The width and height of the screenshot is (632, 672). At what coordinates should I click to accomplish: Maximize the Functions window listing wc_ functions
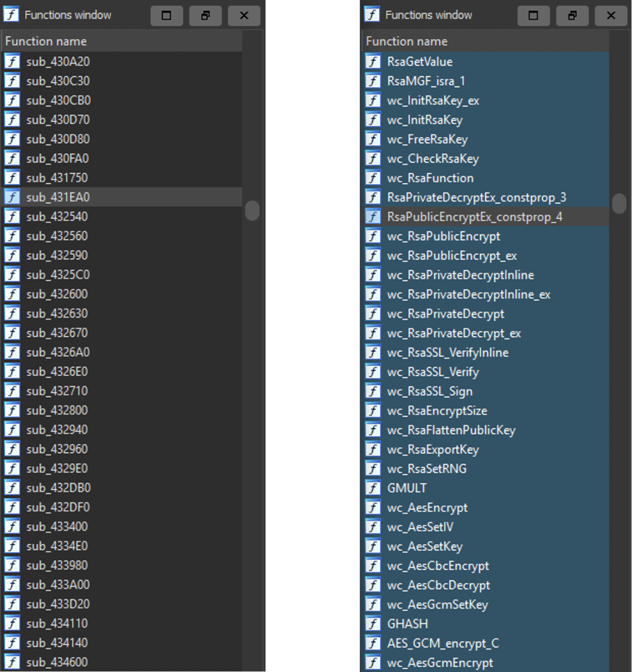pos(533,15)
